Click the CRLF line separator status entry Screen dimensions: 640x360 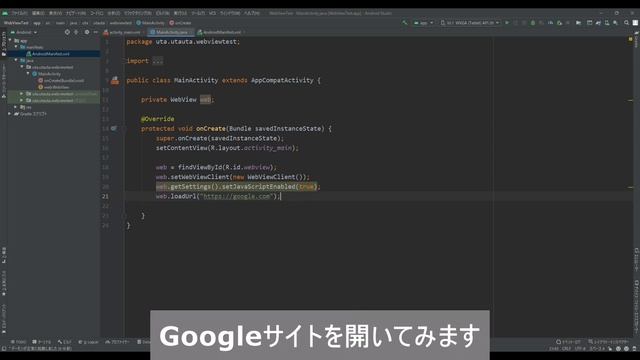tap(567, 349)
